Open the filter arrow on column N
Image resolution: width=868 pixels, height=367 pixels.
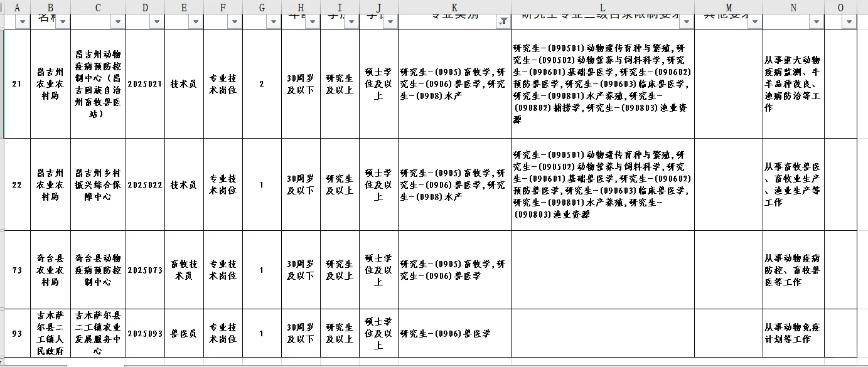pyautogui.click(x=817, y=22)
